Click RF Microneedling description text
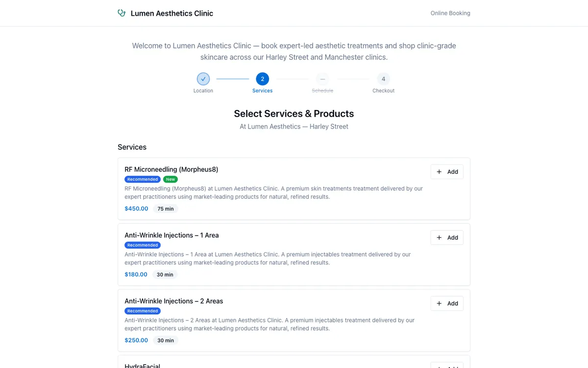The width and height of the screenshot is (588, 368). tap(273, 192)
